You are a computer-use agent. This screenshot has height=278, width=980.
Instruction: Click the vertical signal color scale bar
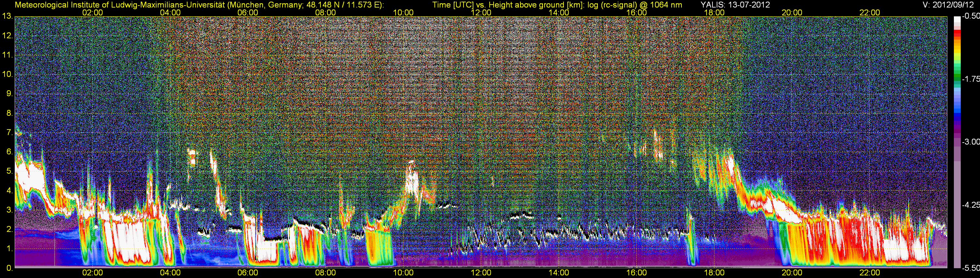tap(957, 142)
